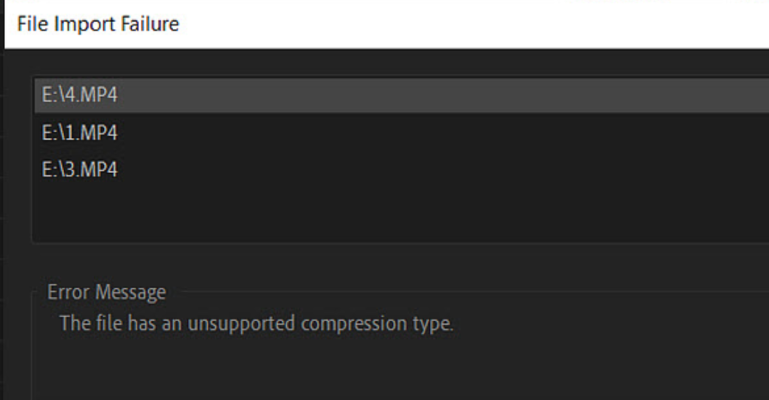Click the "MP4" extension of the E:\3.MP4 row

100,169
